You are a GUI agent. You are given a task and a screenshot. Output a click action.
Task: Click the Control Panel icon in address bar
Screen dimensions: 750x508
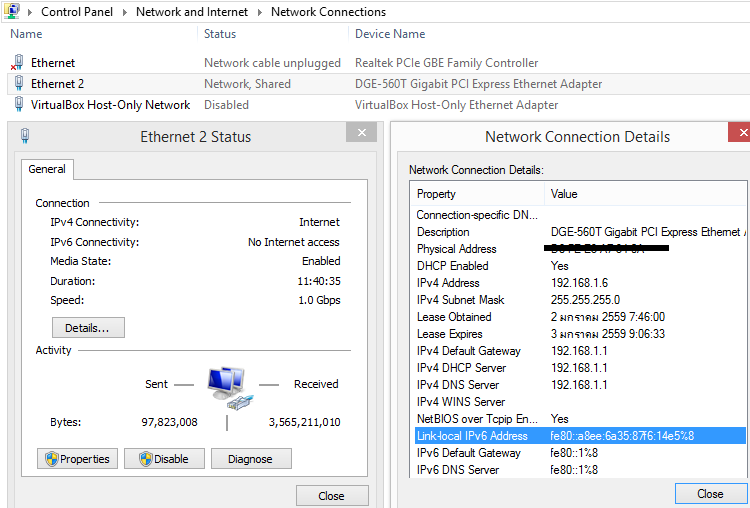pos(12,11)
